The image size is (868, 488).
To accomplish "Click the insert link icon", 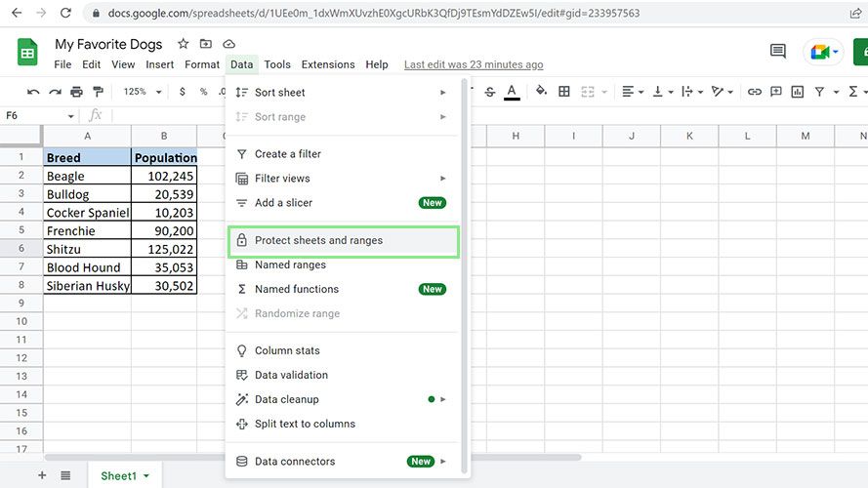I will pyautogui.click(x=755, y=92).
